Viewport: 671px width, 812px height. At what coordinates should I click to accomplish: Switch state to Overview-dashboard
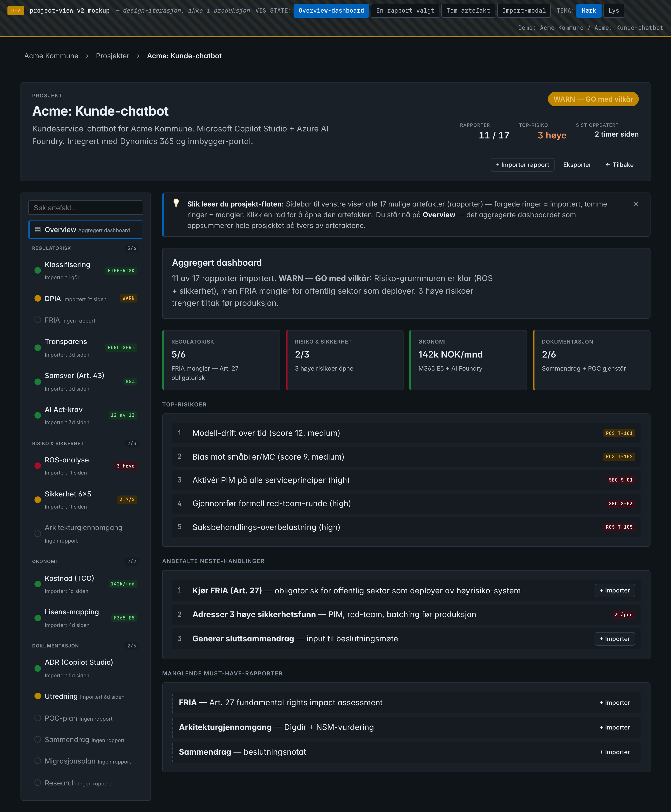[x=331, y=10]
